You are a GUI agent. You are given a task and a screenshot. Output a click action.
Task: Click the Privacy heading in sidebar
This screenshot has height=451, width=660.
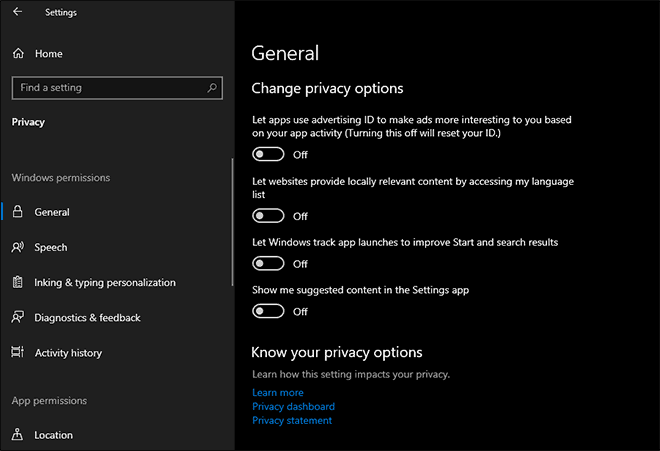28,122
